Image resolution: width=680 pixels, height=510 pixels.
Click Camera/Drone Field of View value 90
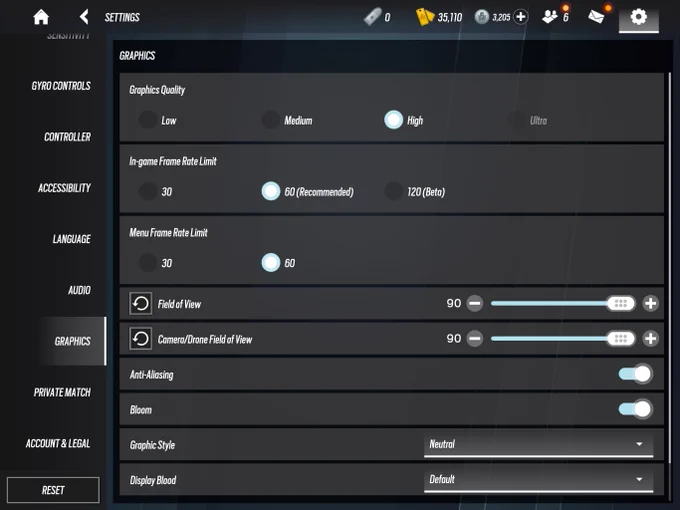[x=454, y=339]
